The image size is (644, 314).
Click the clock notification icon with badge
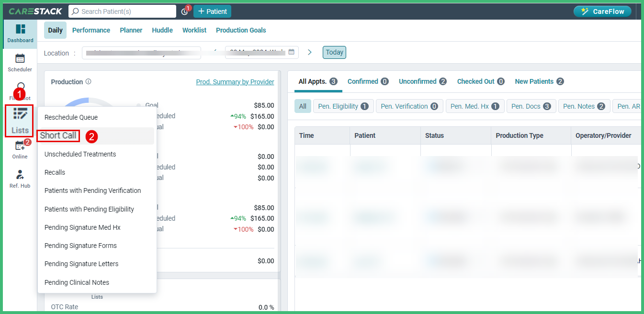click(x=185, y=11)
